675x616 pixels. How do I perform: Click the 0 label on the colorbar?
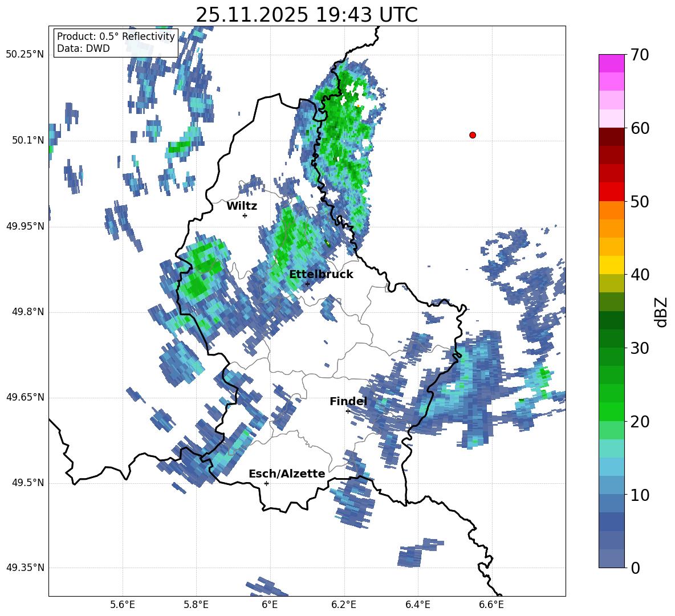click(x=635, y=568)
